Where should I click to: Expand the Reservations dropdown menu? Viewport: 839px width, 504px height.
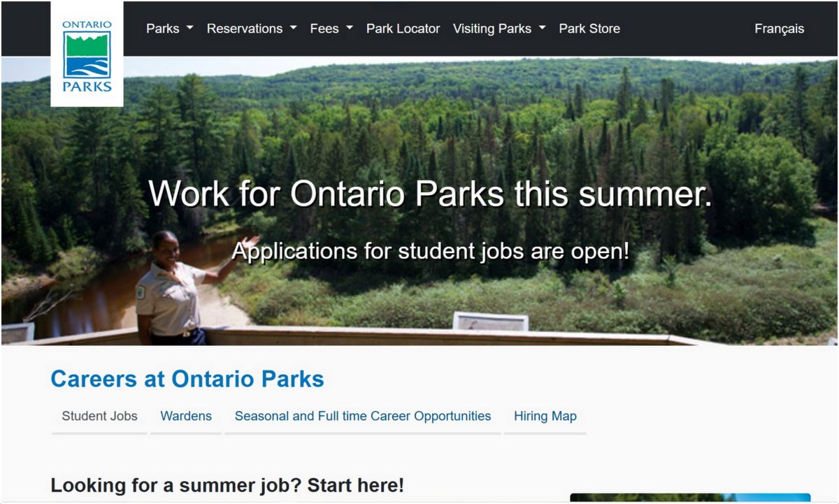(252, 29)
